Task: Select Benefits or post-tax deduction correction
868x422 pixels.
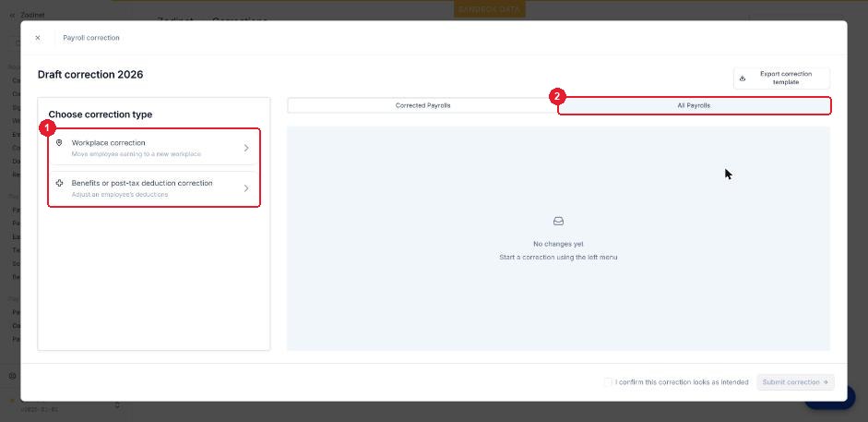Action: click(153, 188)
